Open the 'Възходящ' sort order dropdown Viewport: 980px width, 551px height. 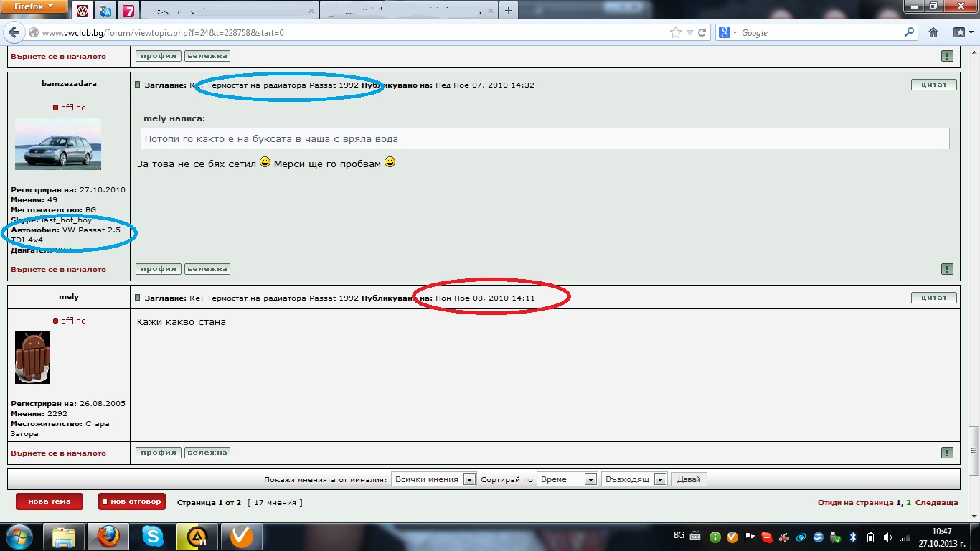633,479
